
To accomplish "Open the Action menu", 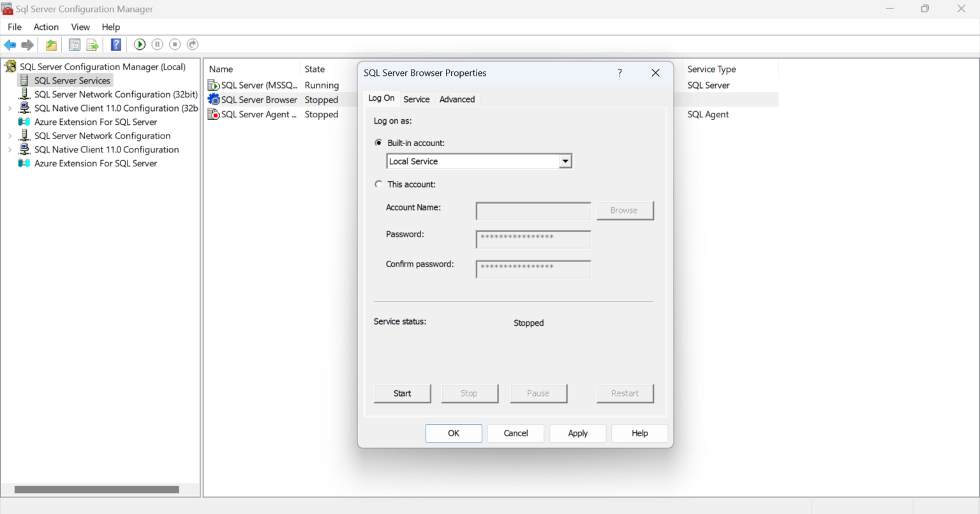I will pyautogui.click(x=45, y=27).
